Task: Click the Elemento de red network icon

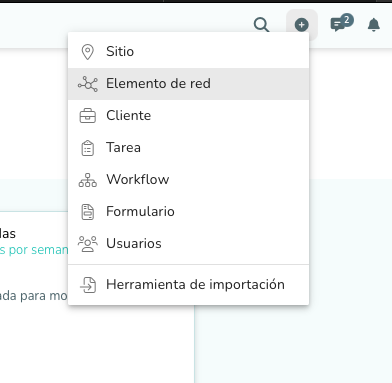Action: pyautogui.click(x=88, y=84)
